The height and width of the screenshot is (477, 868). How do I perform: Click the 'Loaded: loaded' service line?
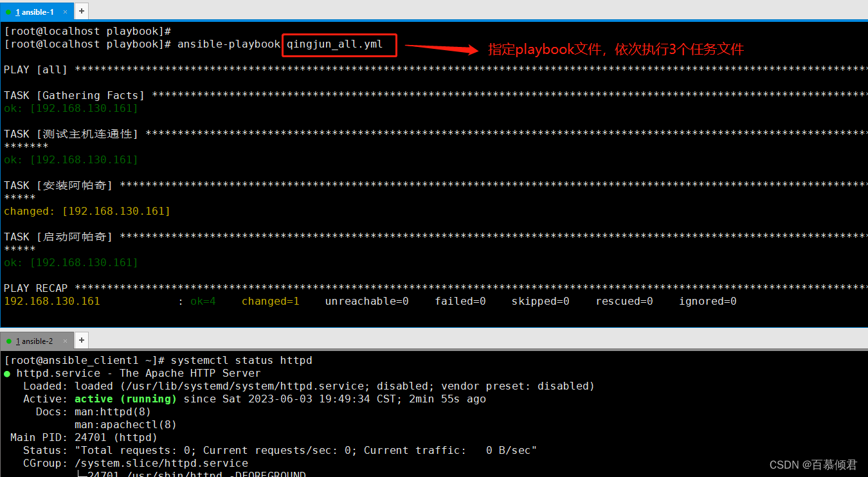point(309,386)
